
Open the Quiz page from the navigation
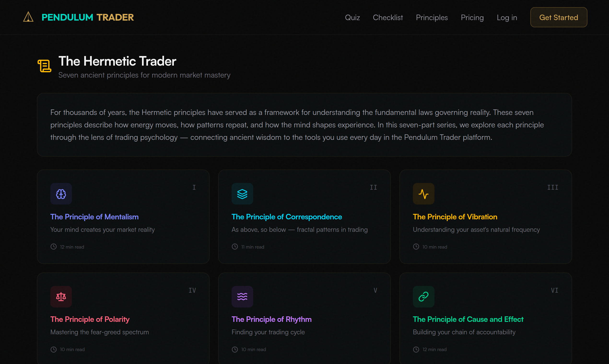pyautogui.click(x=352, y=17)
